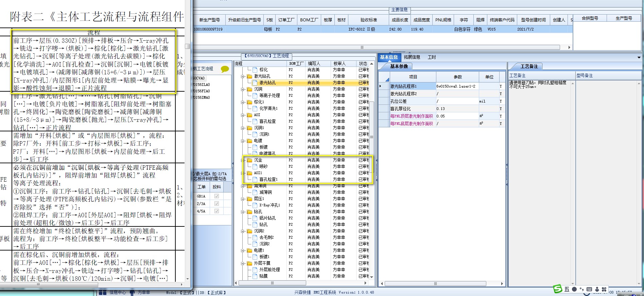Click the 验收标准 column header
644x296 pixels.
pos(368,20)
